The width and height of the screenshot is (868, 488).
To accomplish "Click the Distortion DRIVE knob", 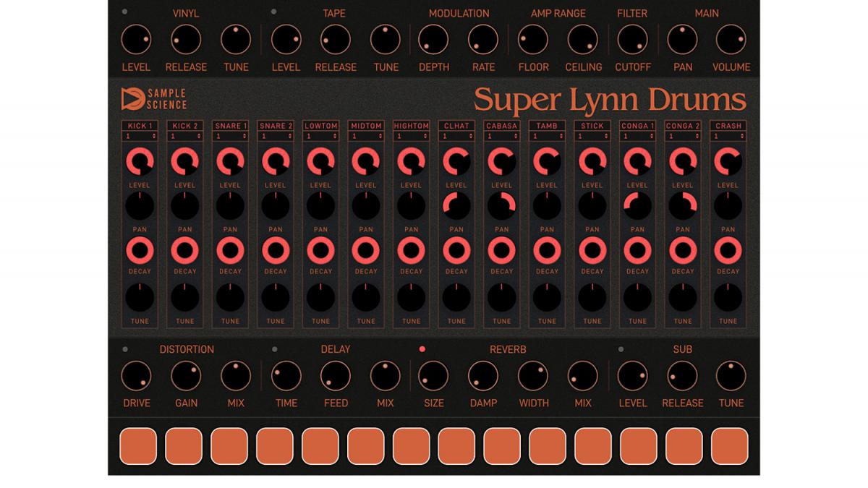I will [x=136, y=376].
